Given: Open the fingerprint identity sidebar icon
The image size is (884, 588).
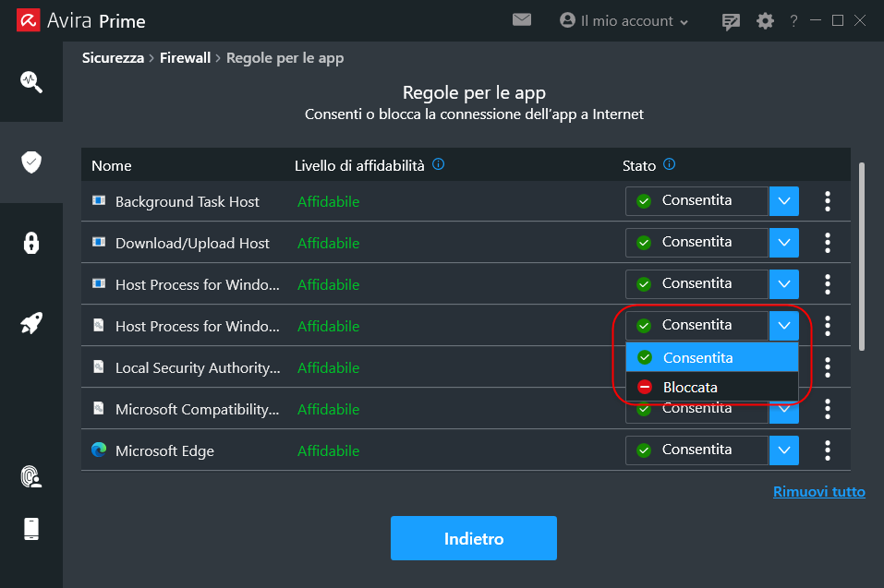Looking at the screenshot, I should [x=31, y=476].
